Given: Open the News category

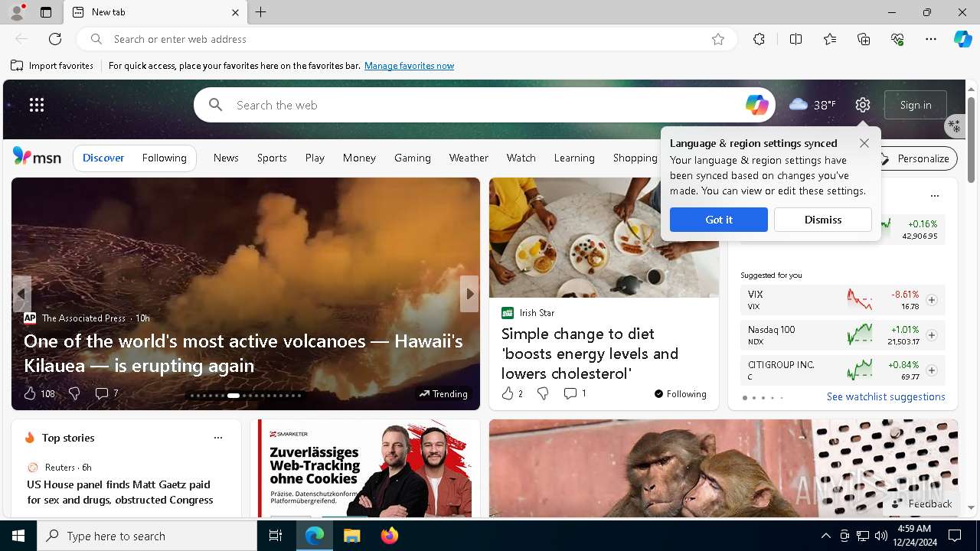Looking at the screenshot, I should [x=226, y=158].
